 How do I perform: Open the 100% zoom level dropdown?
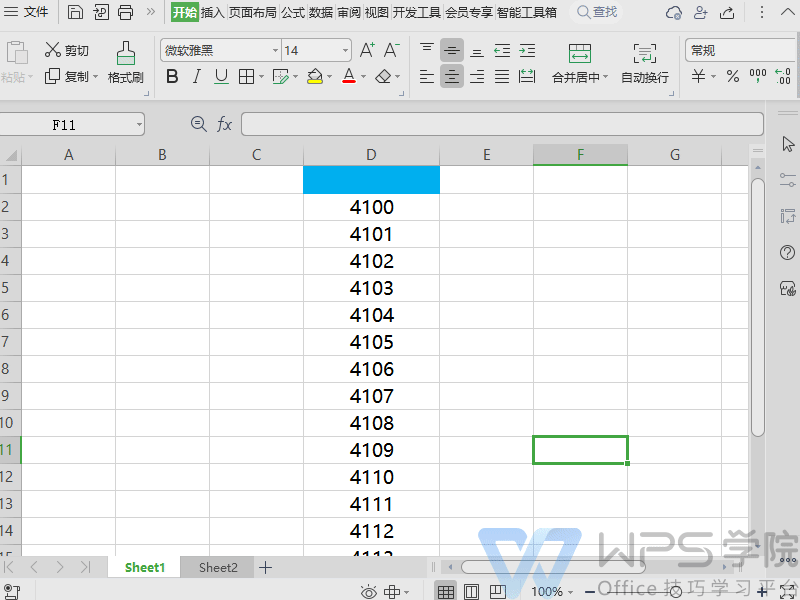[x=552, y=591]
